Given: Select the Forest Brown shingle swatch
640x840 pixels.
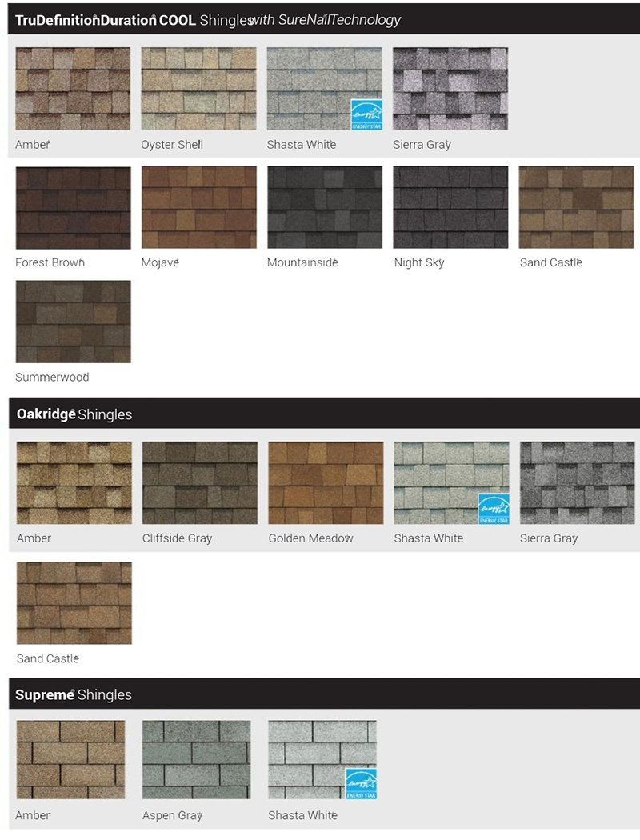Looking at the screenshot, I should pos(73,208).
